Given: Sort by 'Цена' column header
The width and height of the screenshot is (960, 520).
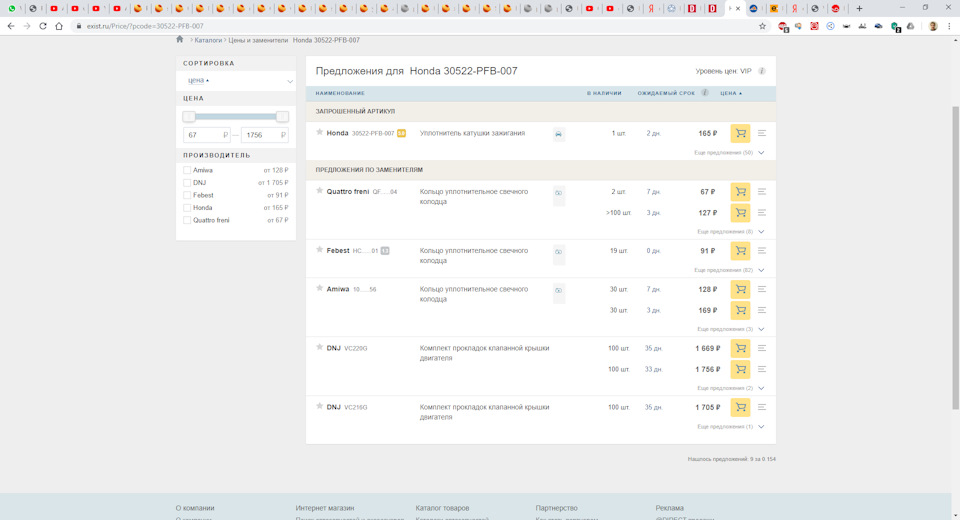Looking at the screenshot, I should [731, 93].
